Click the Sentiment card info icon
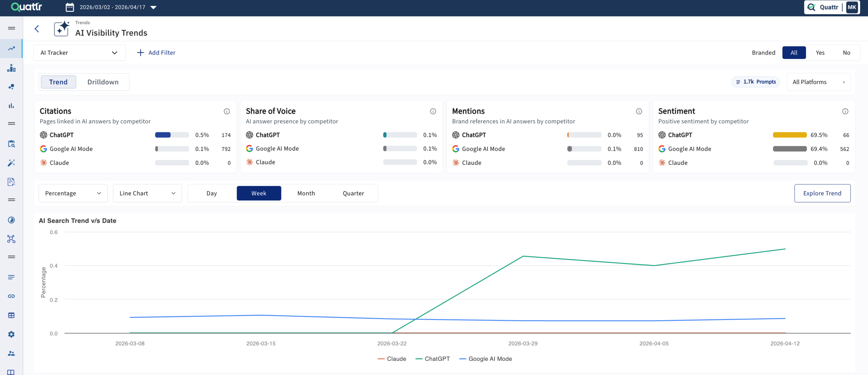The height and width of the screenshot is (375, 868). click(x=845, y=111)
